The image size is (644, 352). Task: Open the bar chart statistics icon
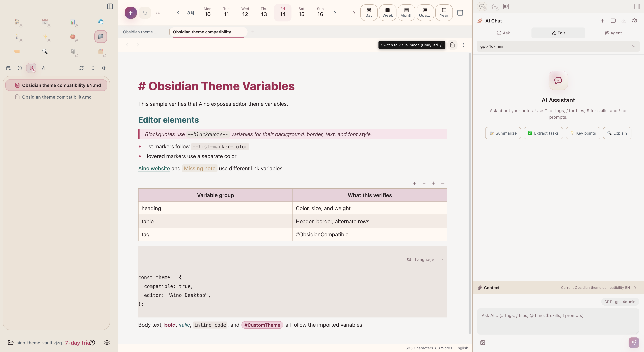click(73, 22)
